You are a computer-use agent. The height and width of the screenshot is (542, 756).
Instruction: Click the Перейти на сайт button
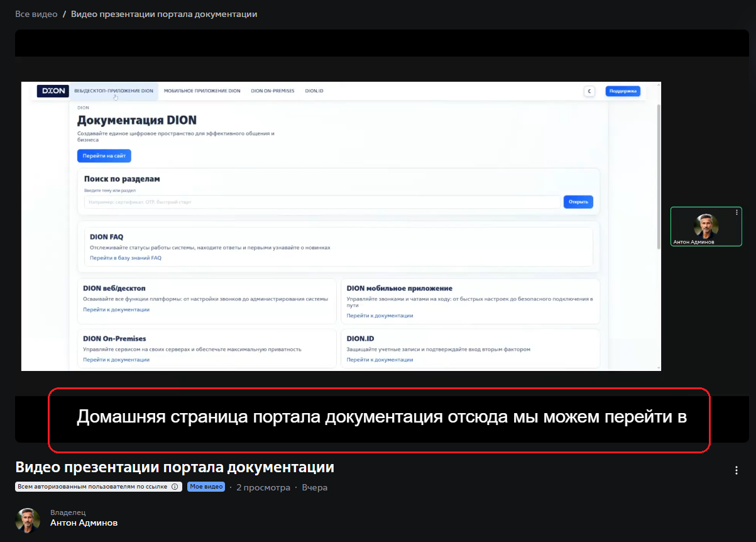[104, 155]
